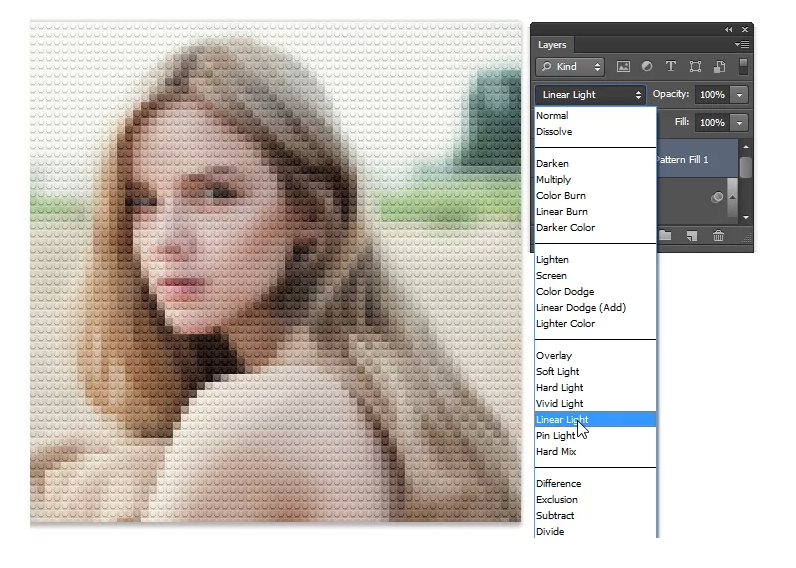Viewport: 796px width, 568px height.
Task: Open the Opacity slider dropdown arrow
Action: pos(739,95)
